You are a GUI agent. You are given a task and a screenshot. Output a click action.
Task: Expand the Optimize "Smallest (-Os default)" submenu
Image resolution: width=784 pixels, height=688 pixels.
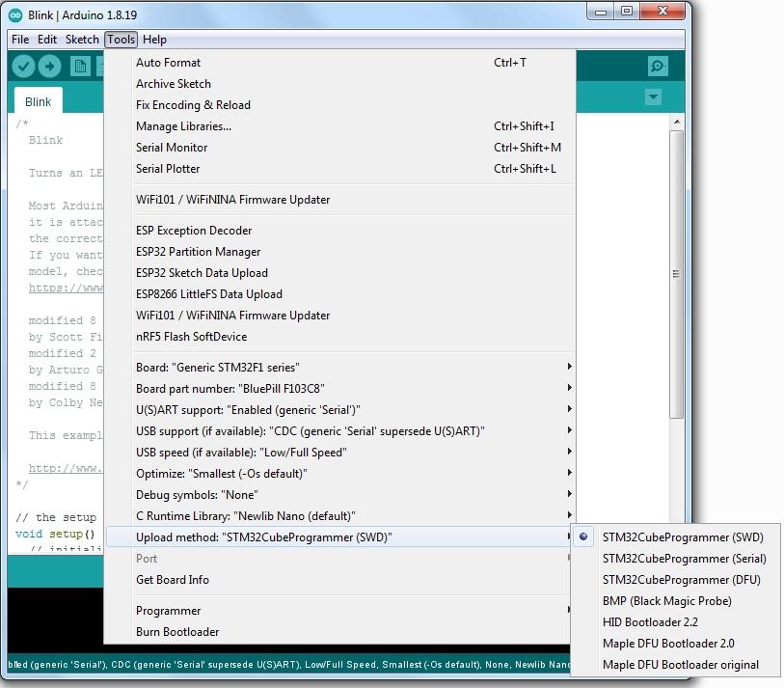340,474
